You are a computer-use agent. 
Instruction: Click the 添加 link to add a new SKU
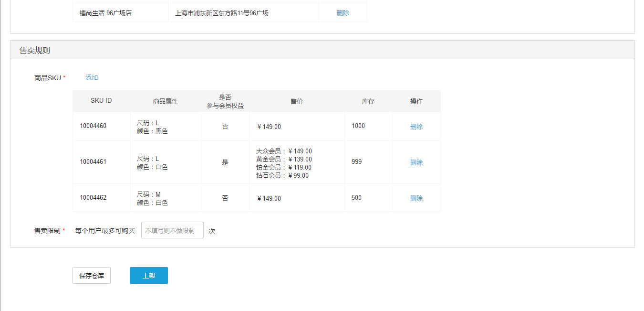[91, 77]
